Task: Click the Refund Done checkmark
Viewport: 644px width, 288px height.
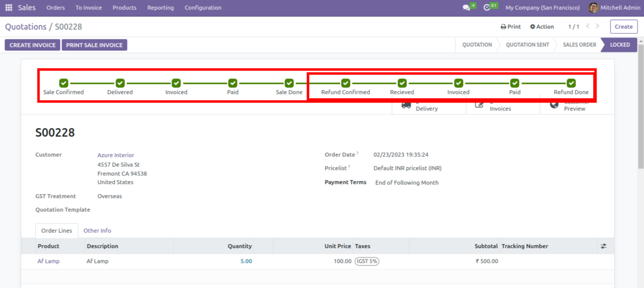Action: tap(571, 83)
